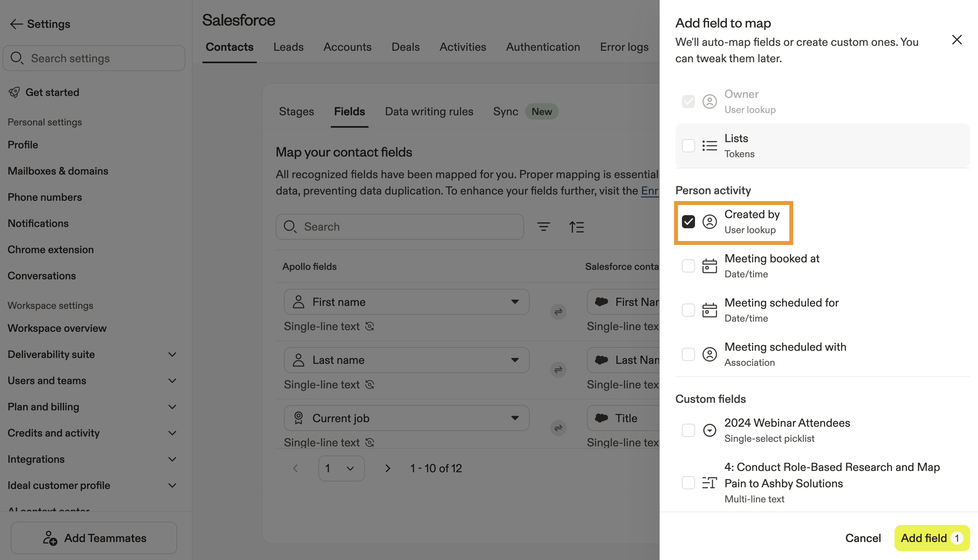Screen dimensions: 978x560
Task: Check the Lists checkbox
Action: (x=688, y=146)
